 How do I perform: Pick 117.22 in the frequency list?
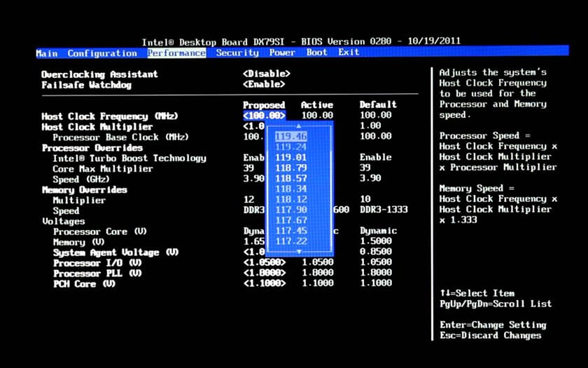point(290,242)
